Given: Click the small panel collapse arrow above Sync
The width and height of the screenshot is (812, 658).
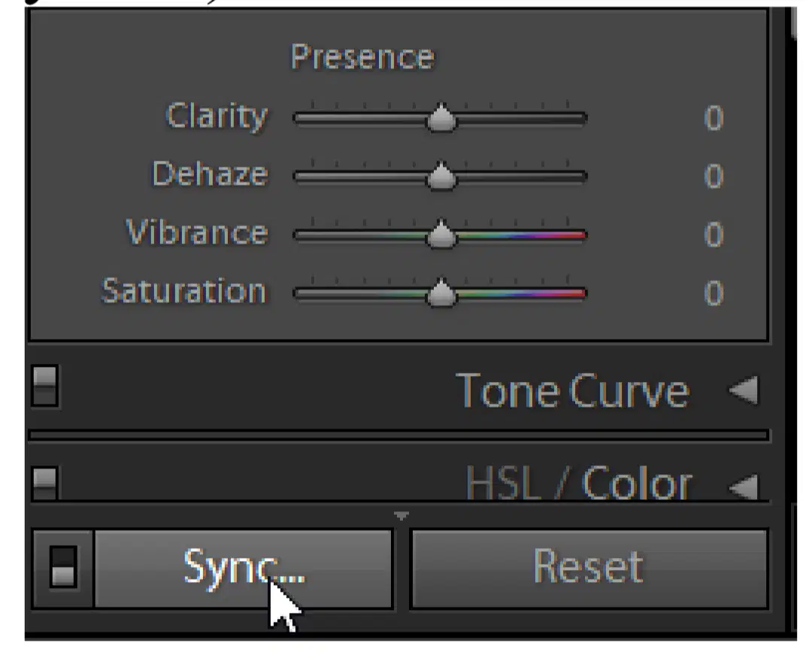Looking at the screenshot, I should click(x=401, y=516).
